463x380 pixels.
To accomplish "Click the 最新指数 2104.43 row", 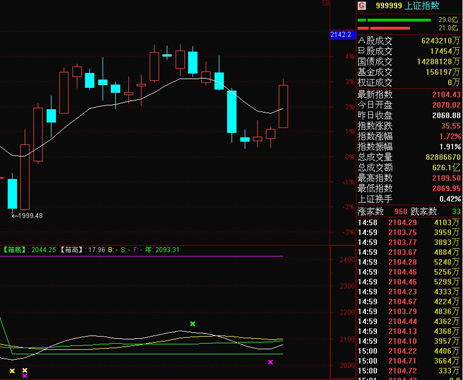I will click(409, 95).
